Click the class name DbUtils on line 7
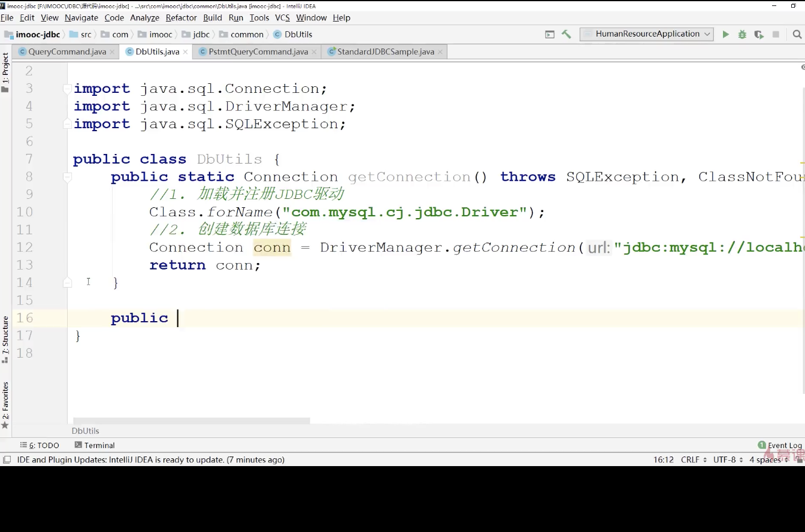The width and height of the screenshot is (805, 532). [x=229, y=159]
